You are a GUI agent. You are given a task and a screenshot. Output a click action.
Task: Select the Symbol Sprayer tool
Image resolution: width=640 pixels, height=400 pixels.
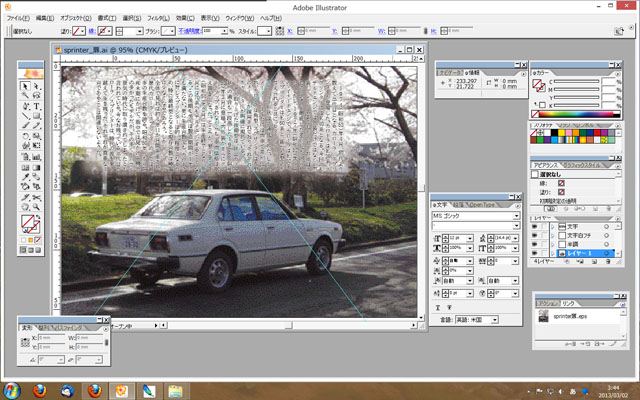coord(25,157)
